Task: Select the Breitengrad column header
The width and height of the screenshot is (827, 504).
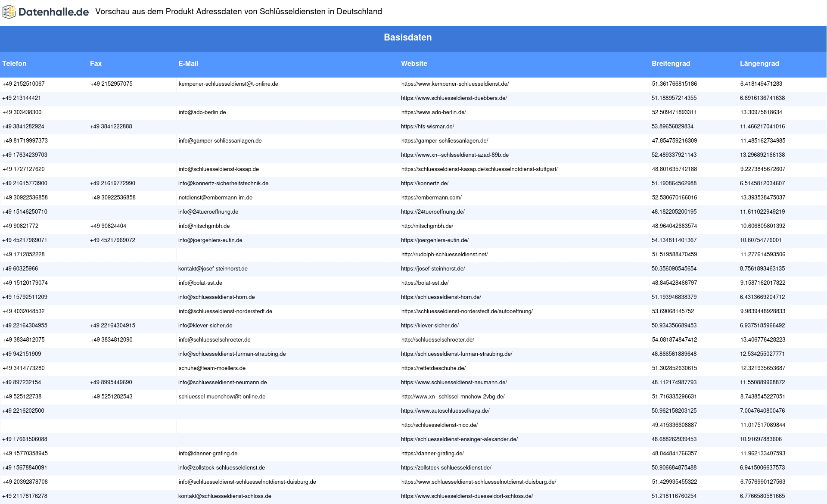Action: (x=671, y=63)
